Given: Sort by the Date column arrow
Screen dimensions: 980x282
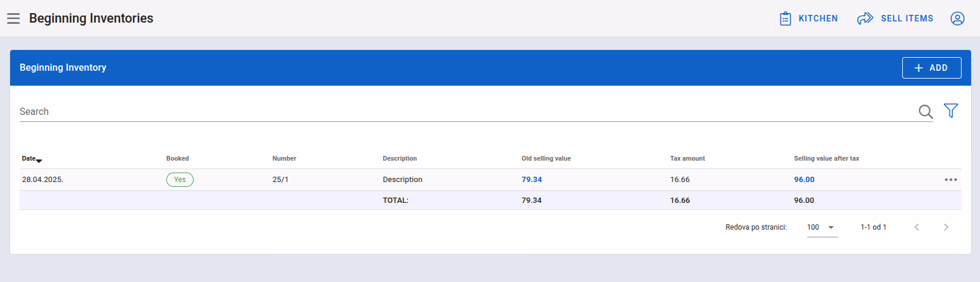Looking at the screenshot, I should tap(39, 161).
